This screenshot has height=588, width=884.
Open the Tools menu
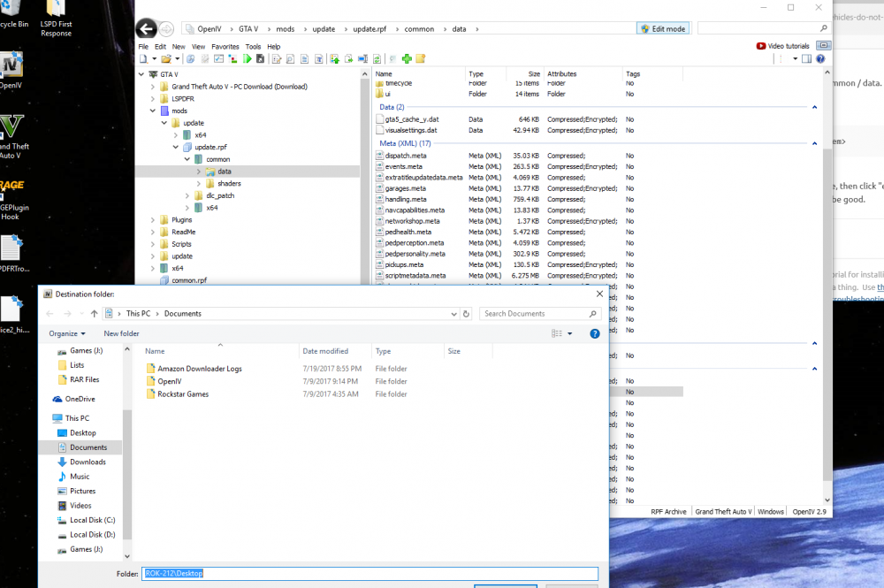pyautogui.click(x=253, y=46)
